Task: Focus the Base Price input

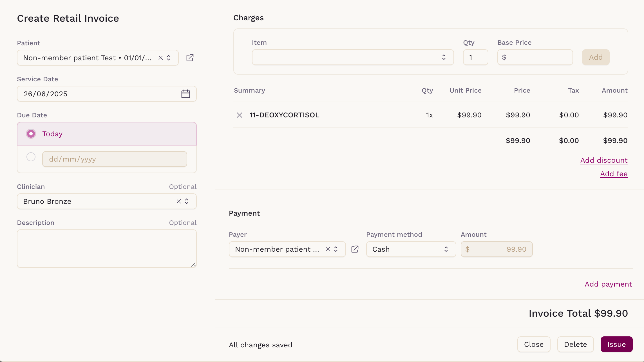Action: (x=535, y=57)
